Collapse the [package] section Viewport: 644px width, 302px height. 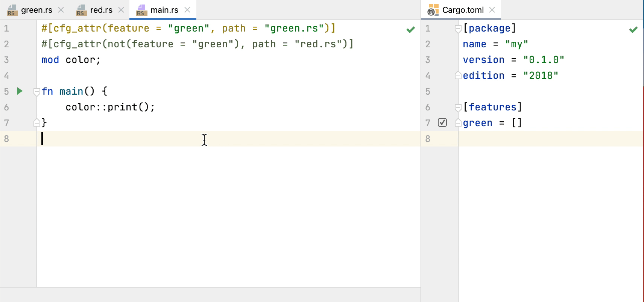coord(458,29)
